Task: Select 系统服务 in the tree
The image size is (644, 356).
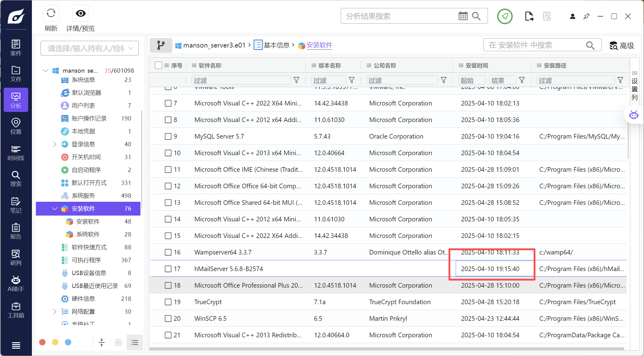Action: pyautogui.click(x=83, y=196)
